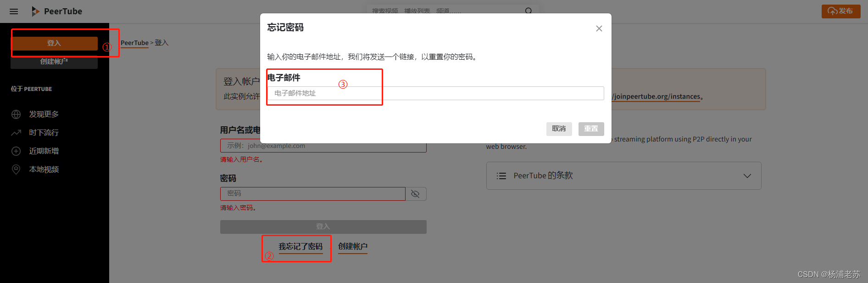Click the 发布 button
The image size is (868, 283).
tap(841, 11)
